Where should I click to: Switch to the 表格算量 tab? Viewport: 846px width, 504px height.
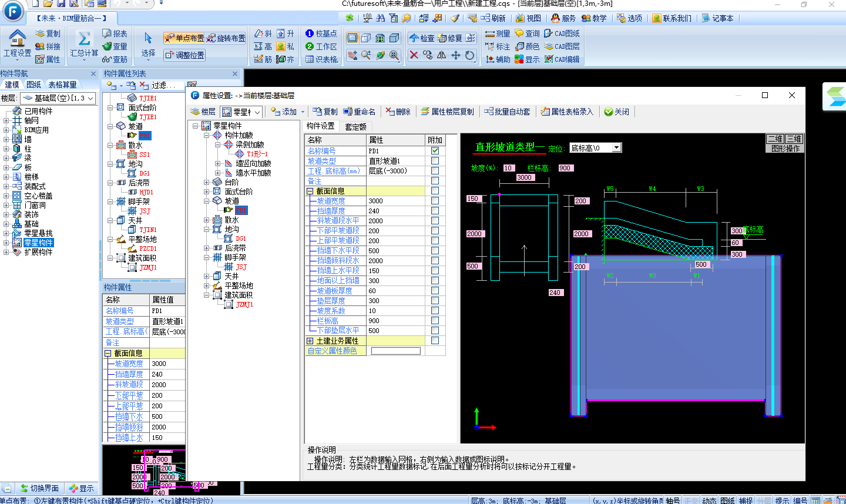click(62, 85)
